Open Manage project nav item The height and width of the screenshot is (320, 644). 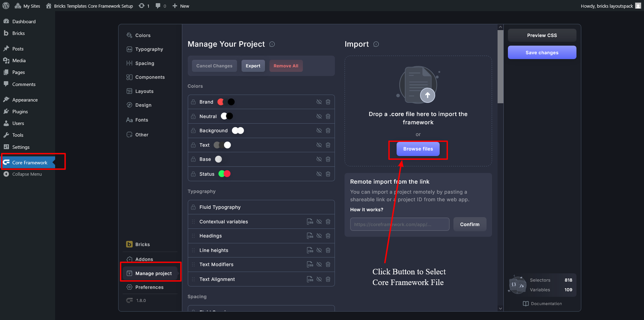[x=150, y=273]
